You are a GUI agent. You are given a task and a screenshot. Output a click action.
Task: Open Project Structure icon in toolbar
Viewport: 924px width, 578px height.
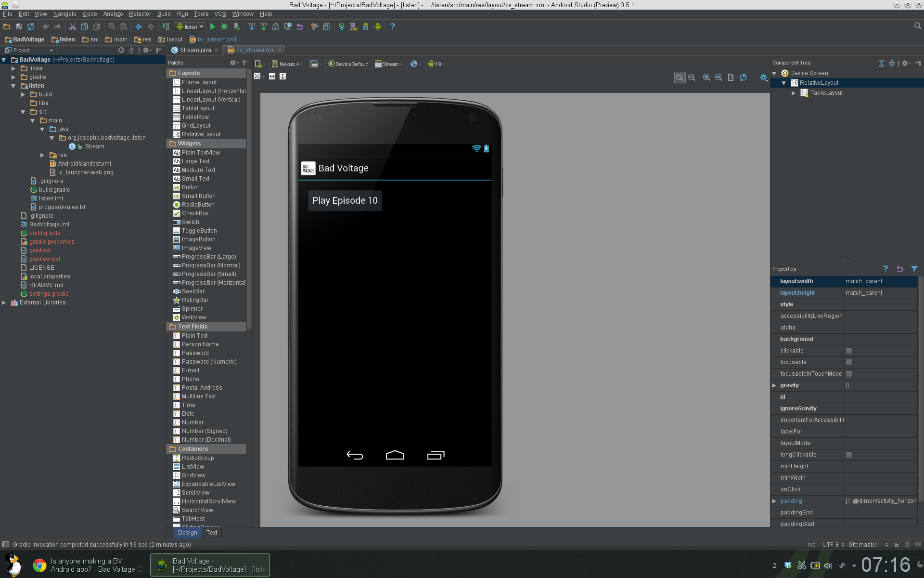[327, 26]
